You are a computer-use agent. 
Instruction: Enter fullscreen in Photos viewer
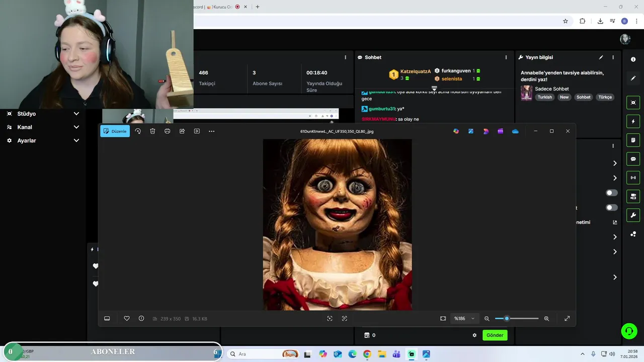(567, 318)
